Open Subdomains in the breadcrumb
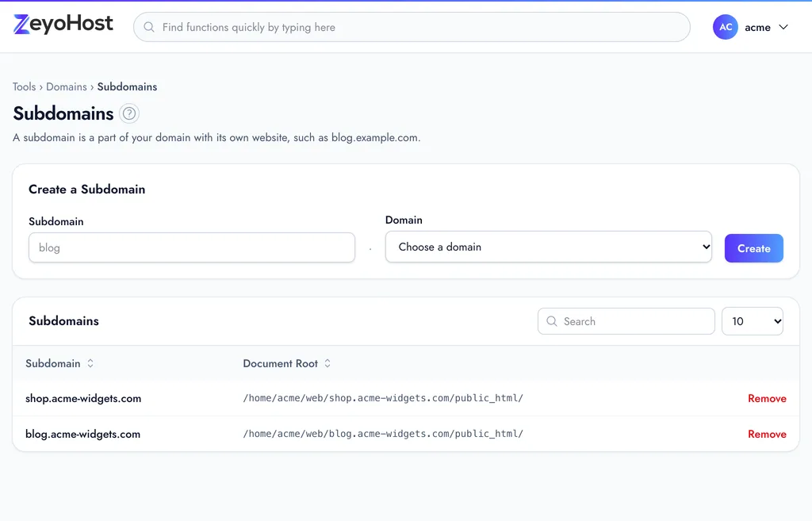The image size is (812, 521). click(x=127, y=86)
